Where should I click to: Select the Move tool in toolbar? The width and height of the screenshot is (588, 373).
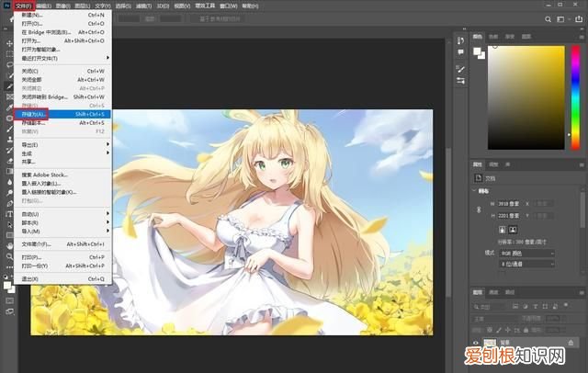tap(9, 42)
